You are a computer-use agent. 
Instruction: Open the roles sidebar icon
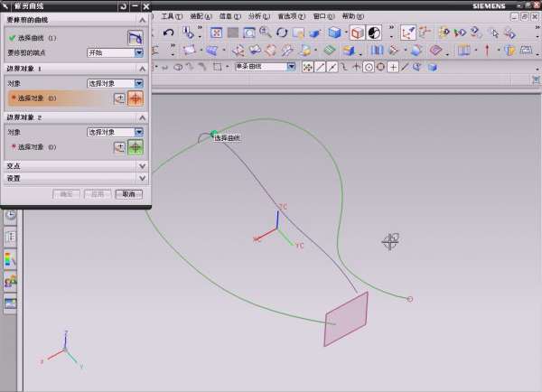11,282
